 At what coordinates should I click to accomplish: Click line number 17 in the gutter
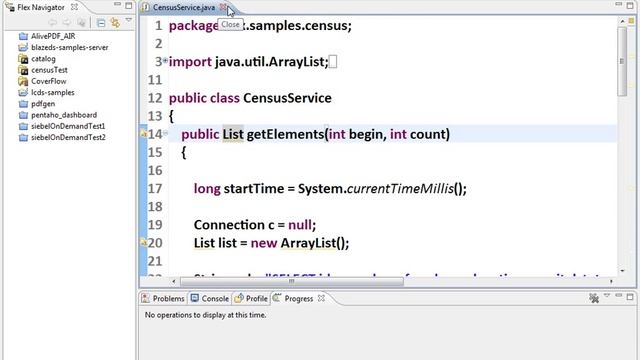(x=155, y=189)
